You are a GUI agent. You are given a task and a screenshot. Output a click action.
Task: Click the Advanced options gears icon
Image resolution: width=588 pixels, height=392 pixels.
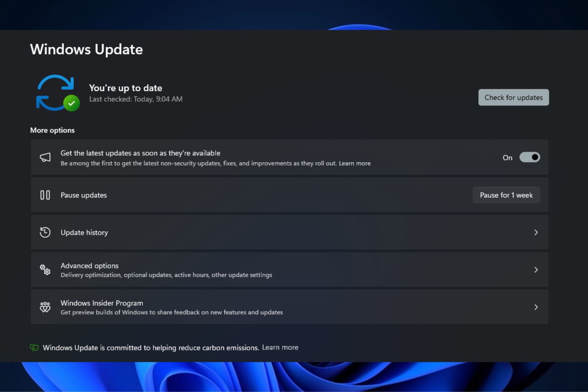(45, 270)
